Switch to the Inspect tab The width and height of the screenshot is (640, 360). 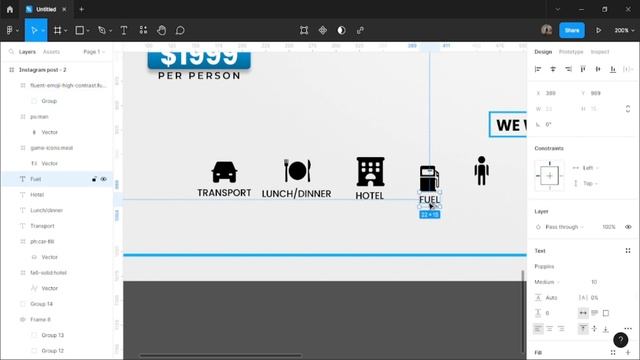600,52
